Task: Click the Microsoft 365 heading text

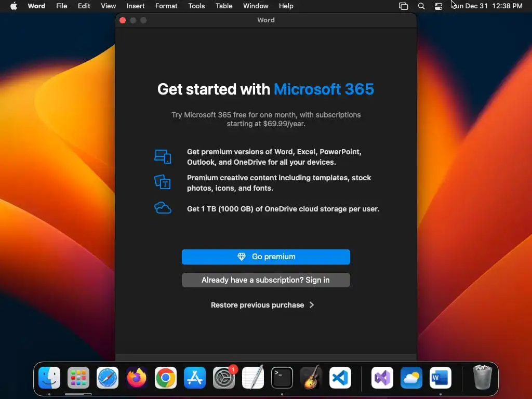Action: coord(324,89)
